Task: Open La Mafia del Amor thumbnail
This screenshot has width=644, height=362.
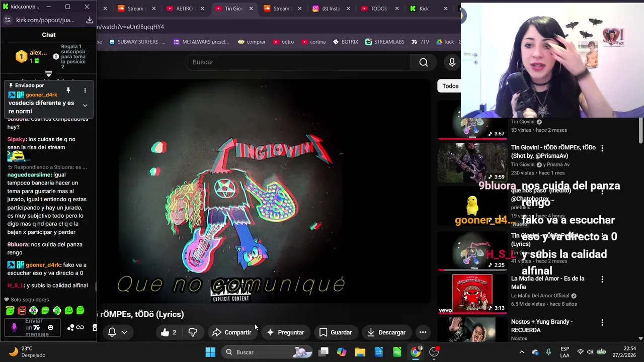Action: click(472, 294)
